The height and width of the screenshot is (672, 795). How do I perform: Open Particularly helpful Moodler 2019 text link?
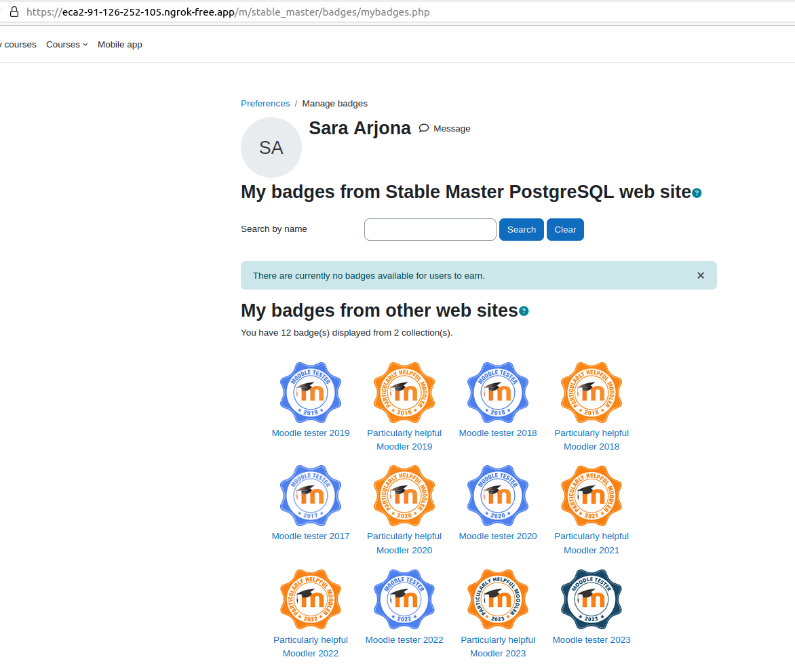pos(404,440)
